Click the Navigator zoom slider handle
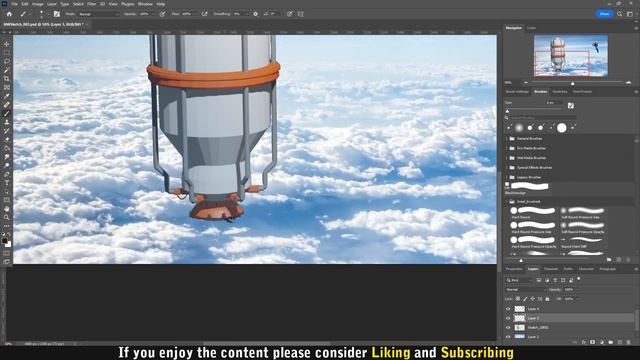This screenshot has height=360, width=640. tap(573, 83)
